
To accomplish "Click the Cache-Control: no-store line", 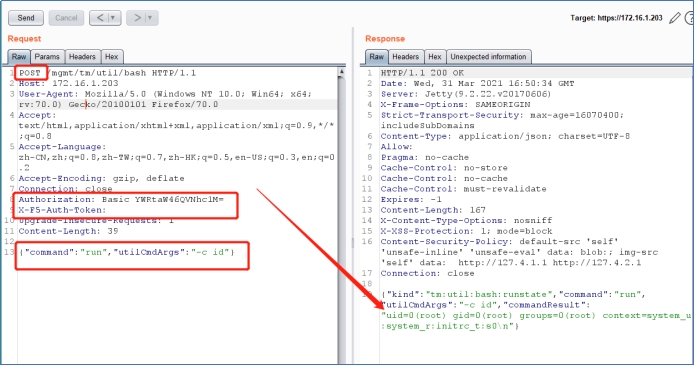I will (444, 168).
